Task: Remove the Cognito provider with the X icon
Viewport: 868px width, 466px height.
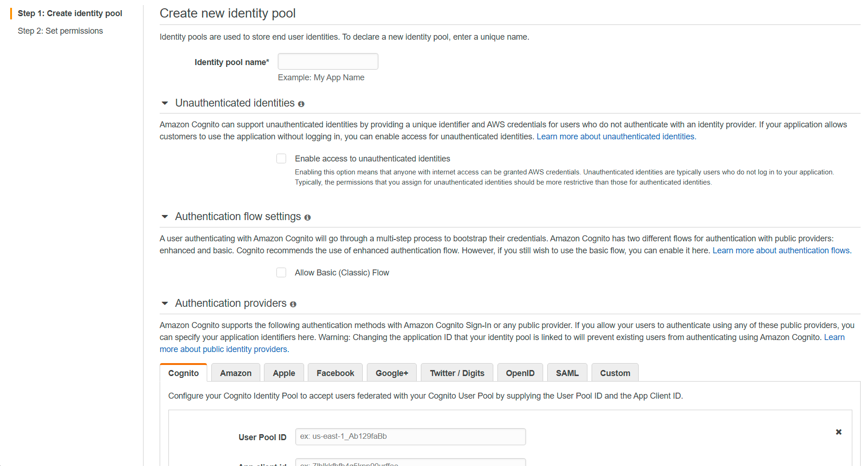Action: (x=838, y=432)
